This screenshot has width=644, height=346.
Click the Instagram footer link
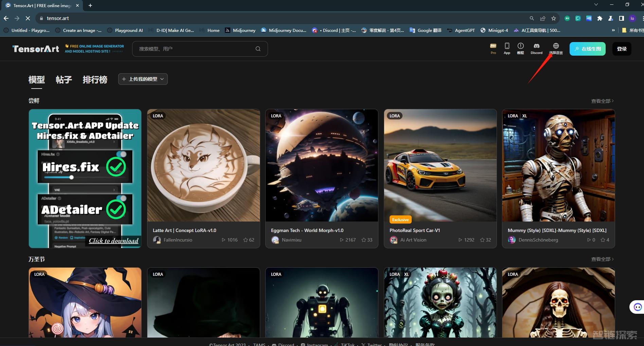[314, 344]
